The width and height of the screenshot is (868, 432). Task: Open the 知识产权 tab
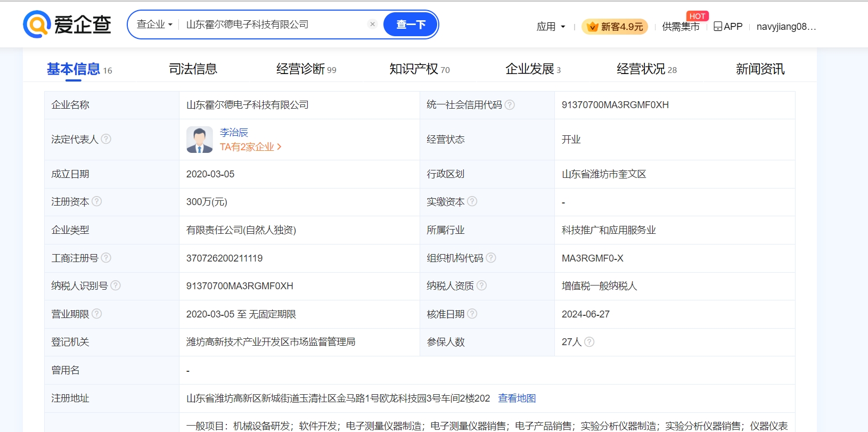click(x=420, y=69)
